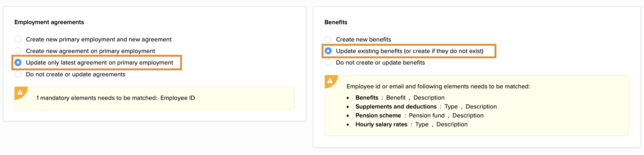The image size is (644, 155).
Task: Click the "1 mandatory elements needs to be matched" text
Action: tap(97, 98)
